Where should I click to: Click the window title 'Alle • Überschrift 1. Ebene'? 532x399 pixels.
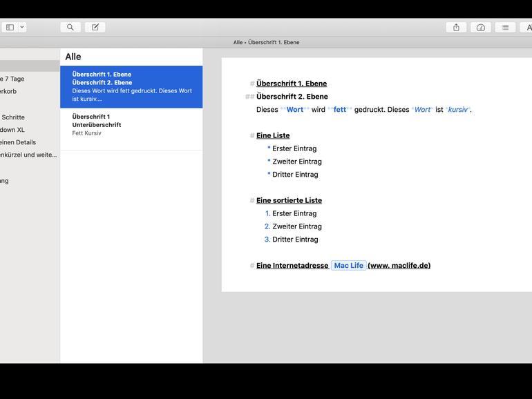(x=266, y=42)
